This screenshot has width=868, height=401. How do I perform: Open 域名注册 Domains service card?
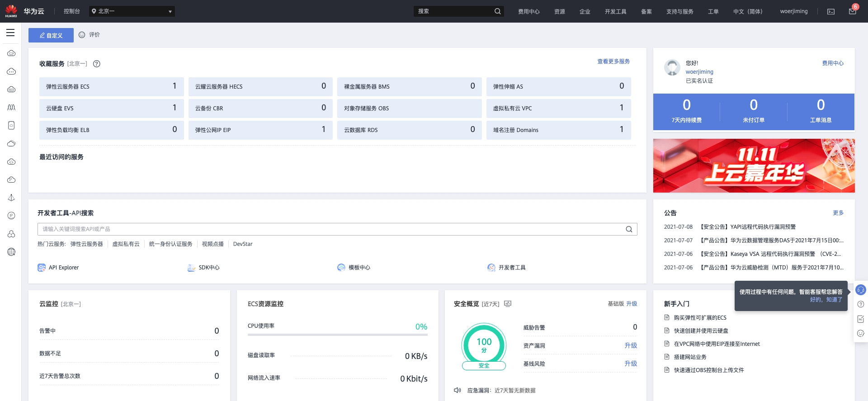(559, 130)
